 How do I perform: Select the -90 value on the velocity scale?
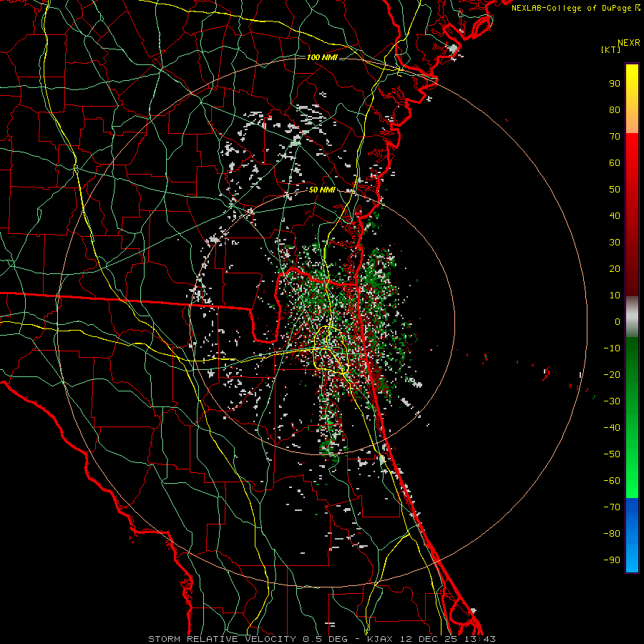612,560
